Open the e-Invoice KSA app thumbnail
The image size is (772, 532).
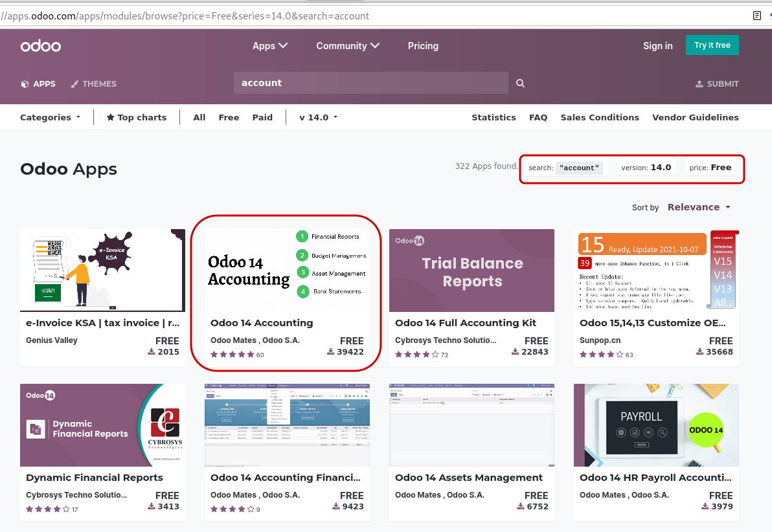click(x=102, y=270)
